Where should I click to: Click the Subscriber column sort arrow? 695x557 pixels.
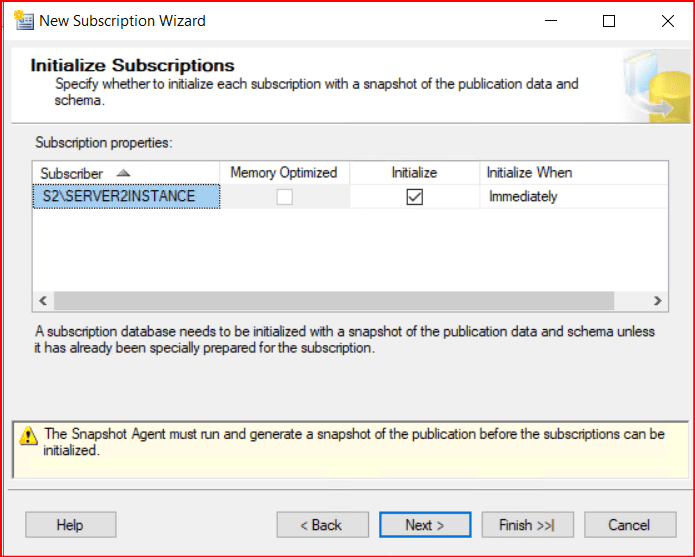point(123,173)
